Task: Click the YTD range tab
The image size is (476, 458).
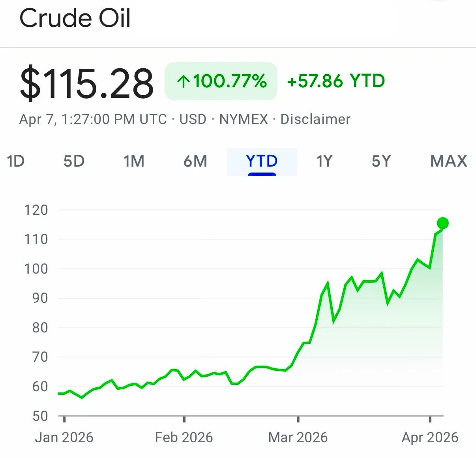Action: [262, 161]
